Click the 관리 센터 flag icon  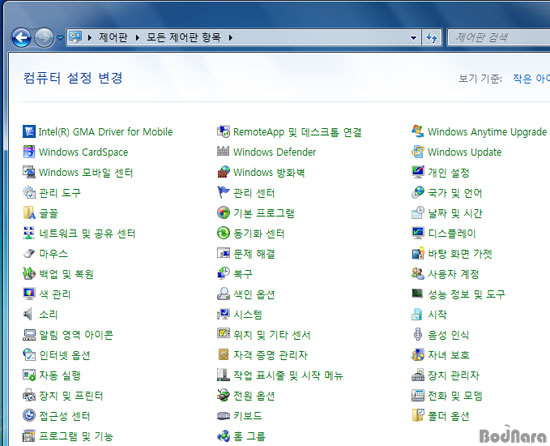click(223, 192)
